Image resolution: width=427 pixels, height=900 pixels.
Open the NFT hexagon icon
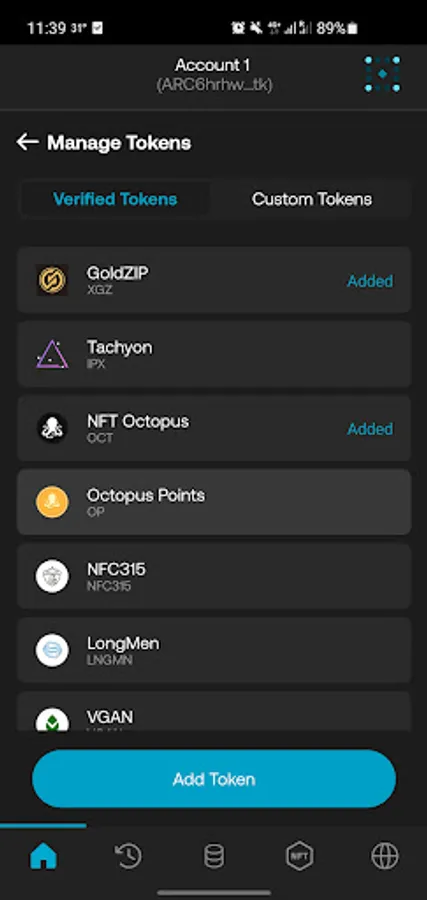click(x=300, y=857)
